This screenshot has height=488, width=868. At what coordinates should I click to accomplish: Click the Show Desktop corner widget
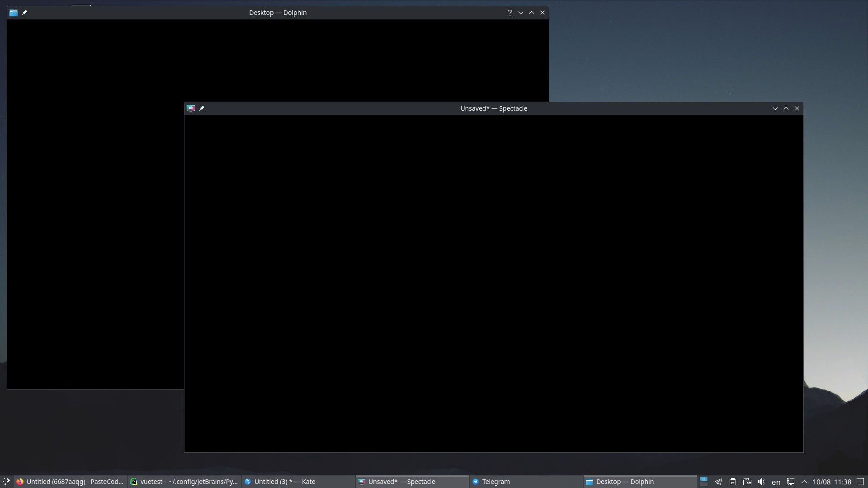(863, 482)
